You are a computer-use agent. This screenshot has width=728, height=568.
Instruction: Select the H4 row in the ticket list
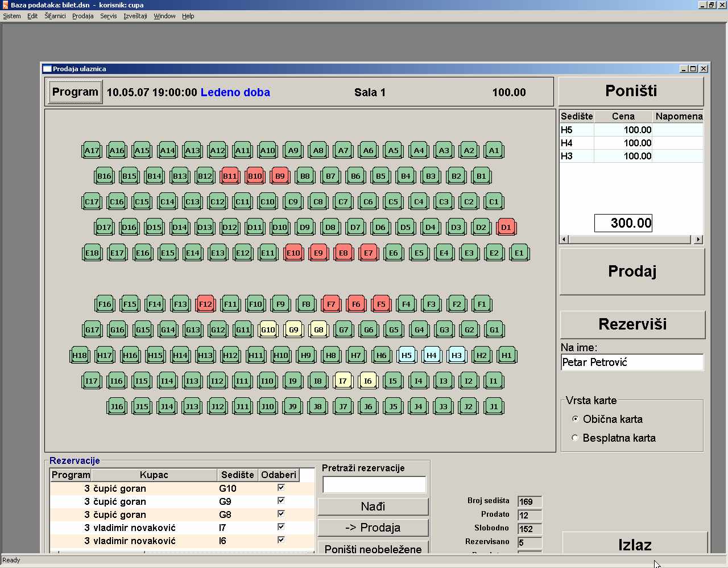[x=631, y=143]
